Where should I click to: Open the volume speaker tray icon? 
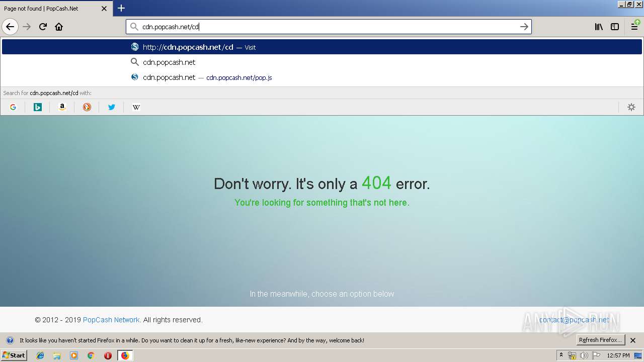pos(584,355)
